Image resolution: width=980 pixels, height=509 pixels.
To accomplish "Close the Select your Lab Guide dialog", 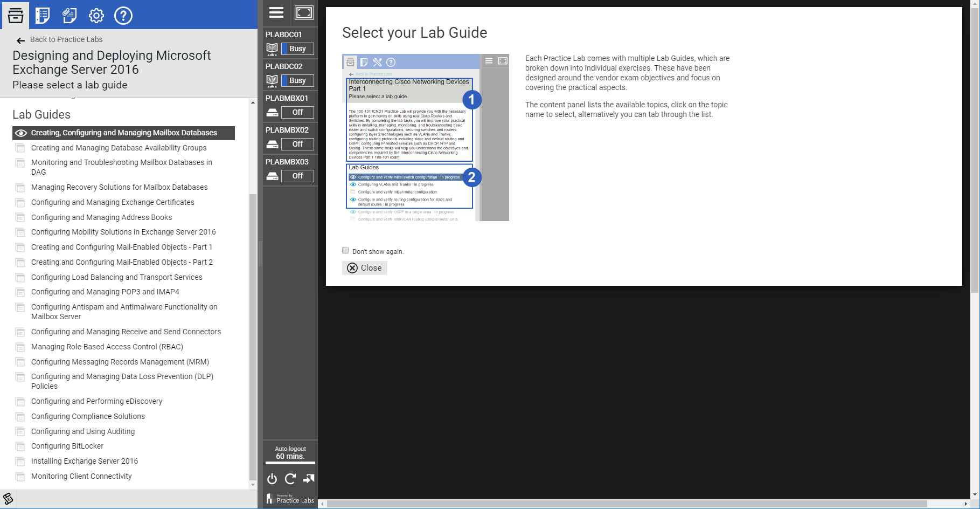I will [x=365, y=268].
